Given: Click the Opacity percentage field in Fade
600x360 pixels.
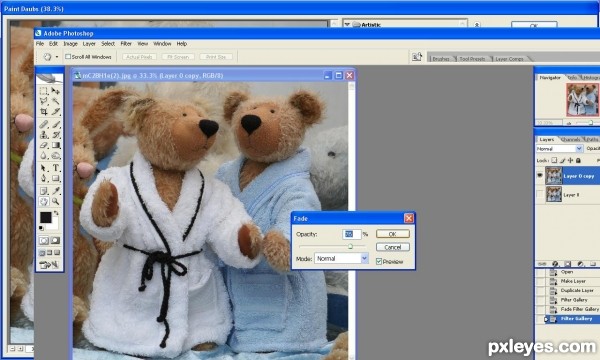Looking at the screenshot, I should pyautogui.click(x=352, y=234).
